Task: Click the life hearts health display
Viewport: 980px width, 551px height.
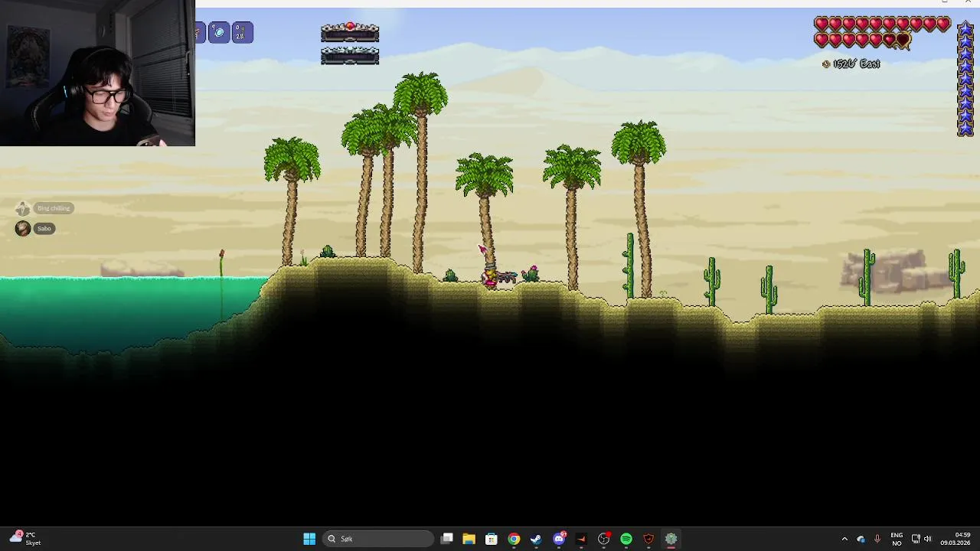Action: click(883, 32)
